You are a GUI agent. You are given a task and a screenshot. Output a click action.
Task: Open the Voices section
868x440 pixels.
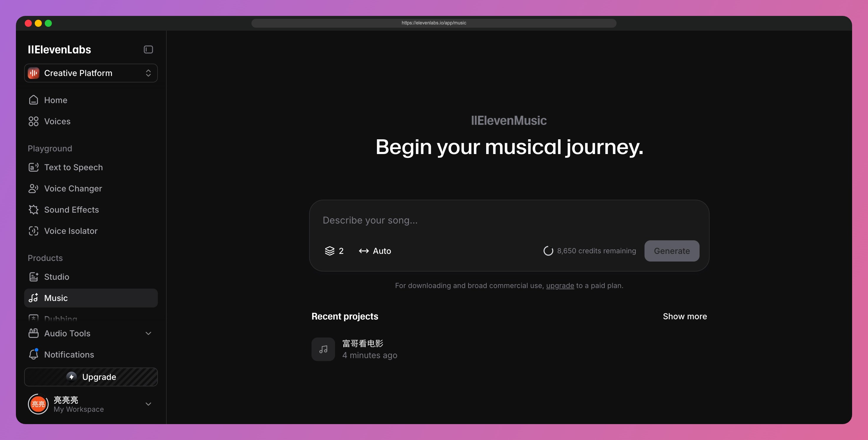91,121
